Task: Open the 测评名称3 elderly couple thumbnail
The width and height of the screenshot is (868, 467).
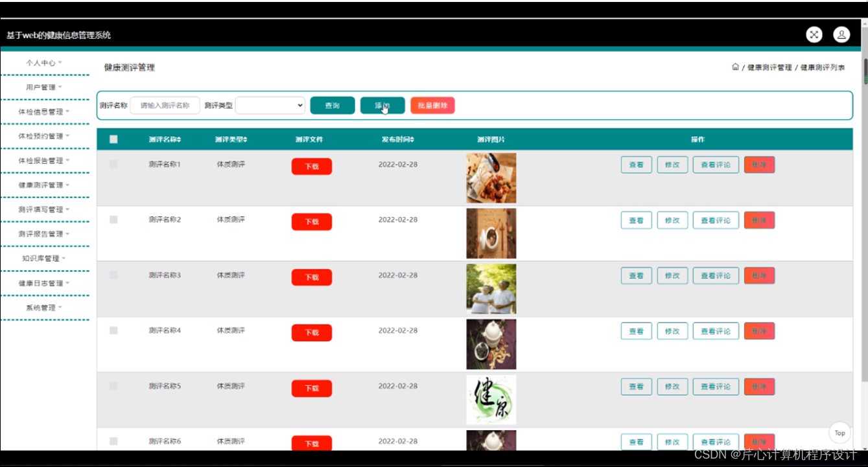Action: click(491, 289)
